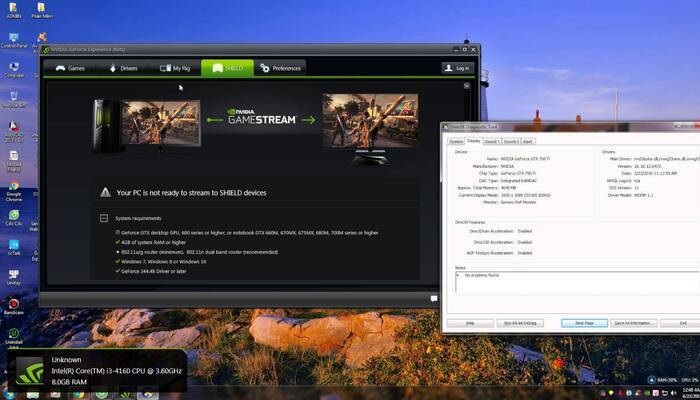Open the Control Panel desktop icon
This screenshot has width=700, height=400.
[14, 41]
